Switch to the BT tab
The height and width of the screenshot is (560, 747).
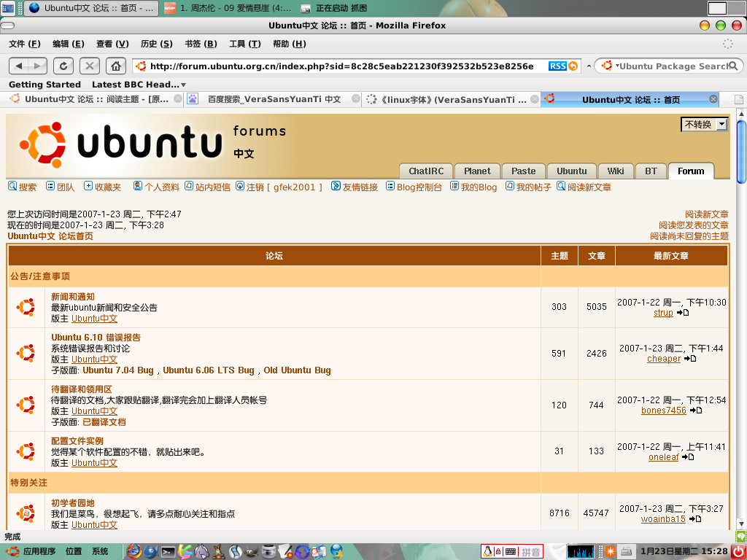click(x=651, y=171)
